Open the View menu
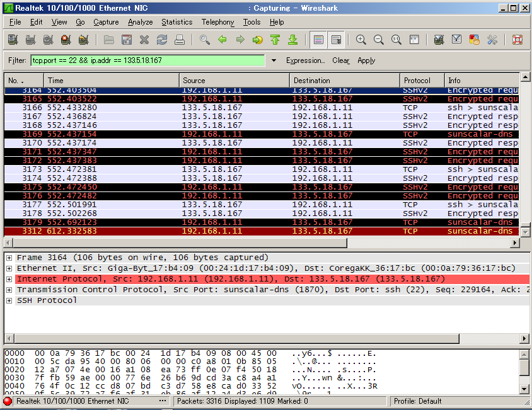 pos(59,22)
